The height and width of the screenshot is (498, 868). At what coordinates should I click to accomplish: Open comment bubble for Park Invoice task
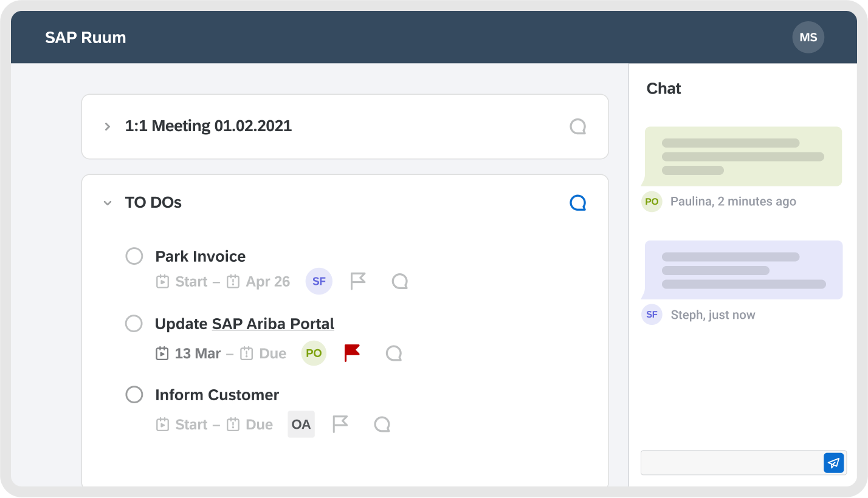point(399,281)
